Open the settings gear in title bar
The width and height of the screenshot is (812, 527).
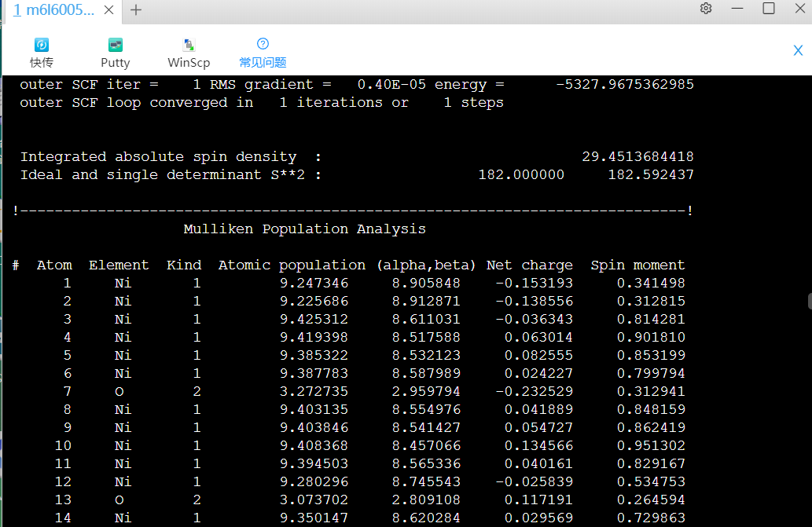706,9
